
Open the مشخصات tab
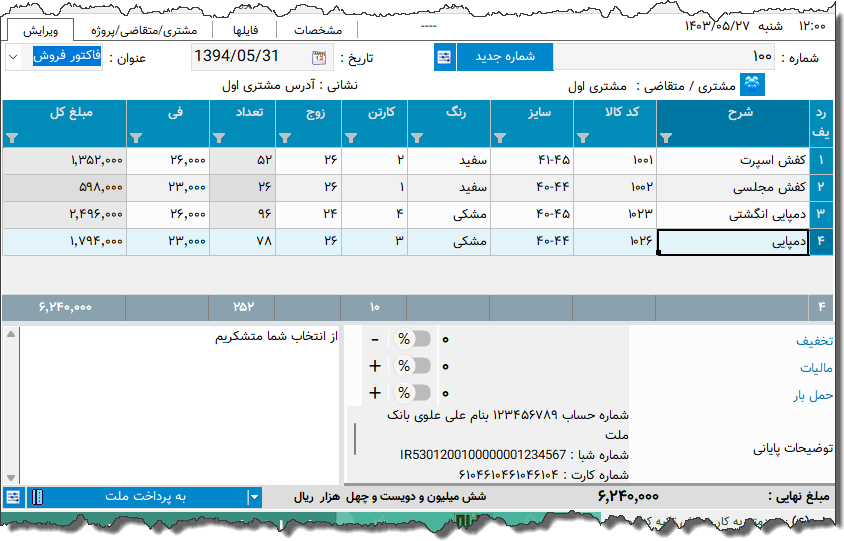click(318, 30)
